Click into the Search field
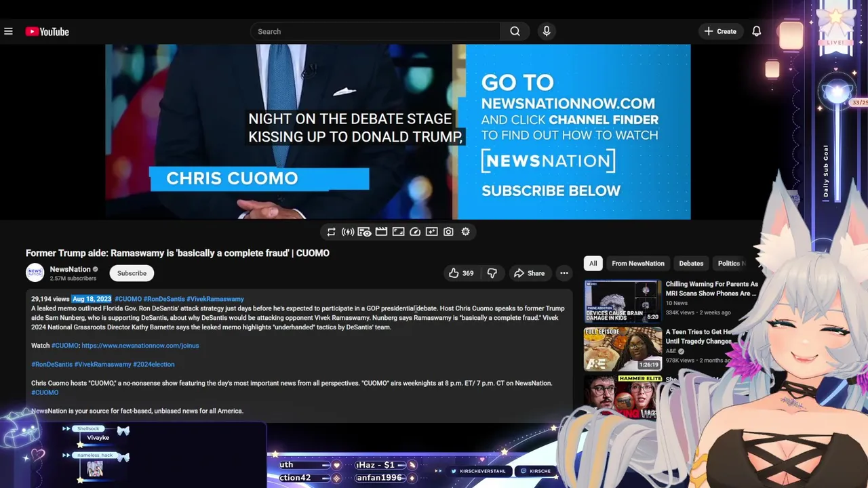This screenshot has width=868, height=488. (376, 31)
